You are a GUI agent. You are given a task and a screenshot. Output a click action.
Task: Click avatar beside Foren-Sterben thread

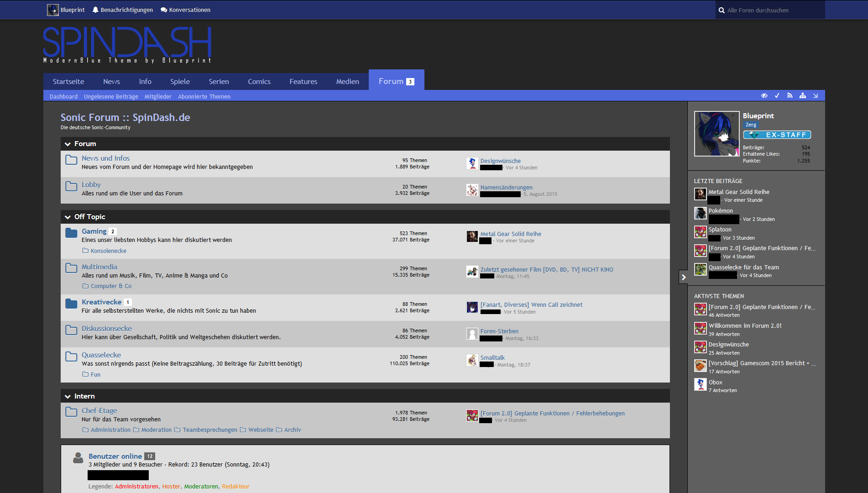(472, 334)
